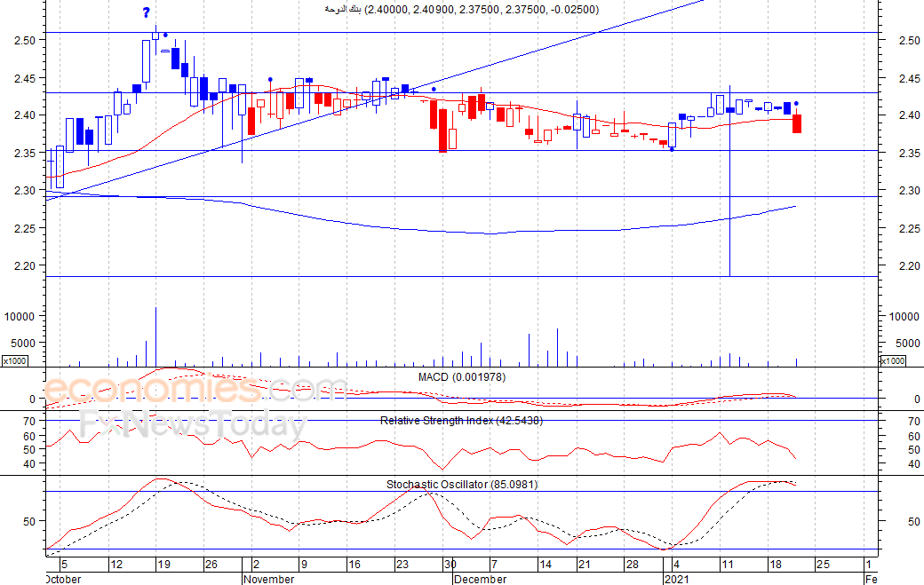Click the MACD zero level label on left axis

33,399
